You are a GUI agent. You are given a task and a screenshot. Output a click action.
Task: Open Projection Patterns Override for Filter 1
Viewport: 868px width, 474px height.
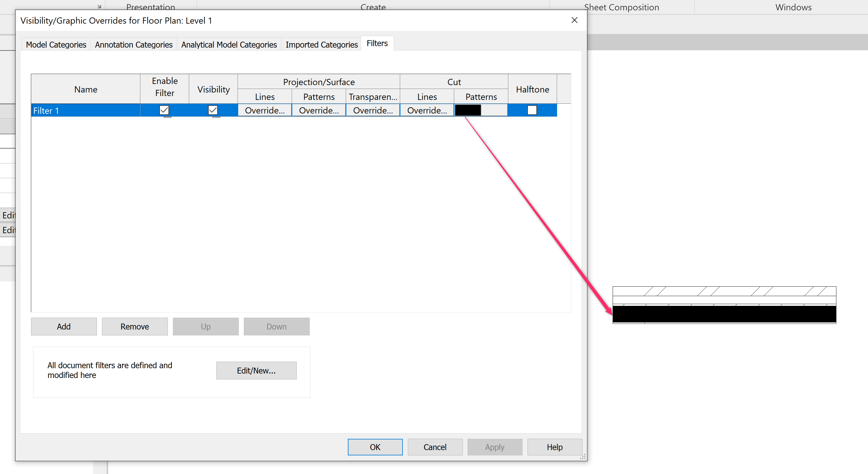pos(319,110)
